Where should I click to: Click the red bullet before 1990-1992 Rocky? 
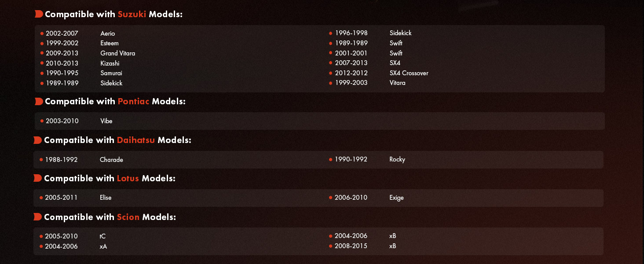(x=331, y=160)
